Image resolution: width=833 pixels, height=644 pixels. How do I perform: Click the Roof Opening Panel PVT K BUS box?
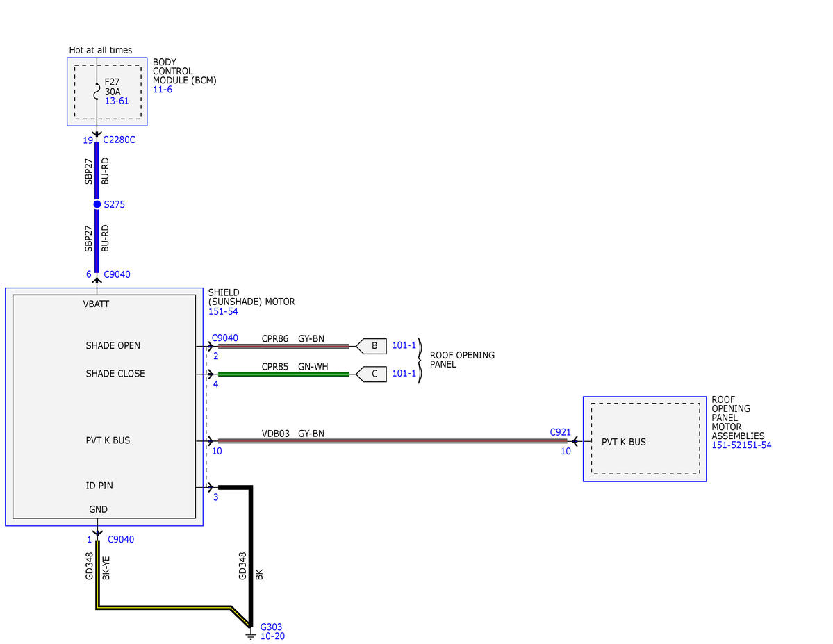tap(645, 439)
